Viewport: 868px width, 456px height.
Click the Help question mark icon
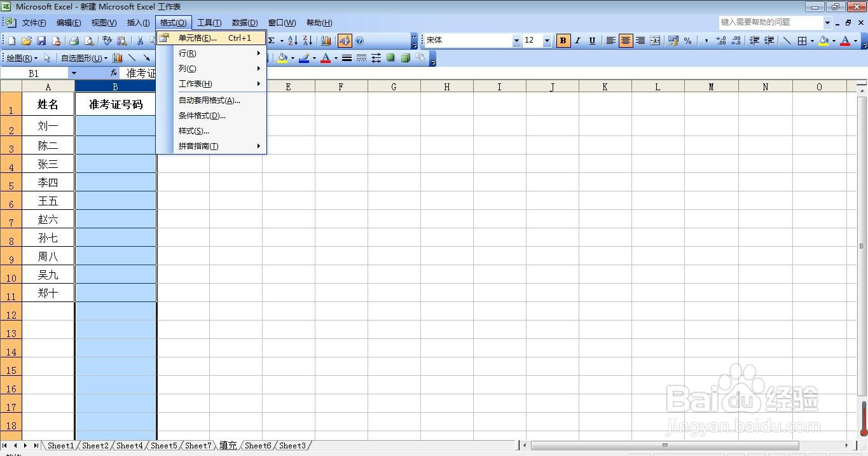(x=359, y=41)
